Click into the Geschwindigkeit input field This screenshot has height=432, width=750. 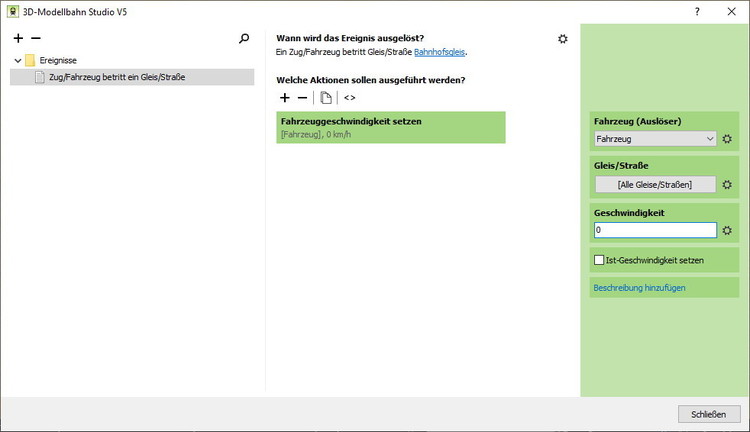655,230
